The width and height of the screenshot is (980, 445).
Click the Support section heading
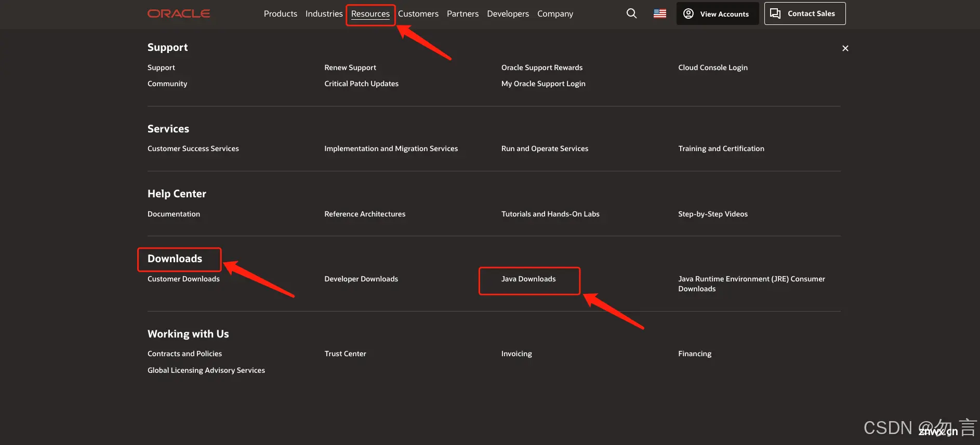(167, 47)
